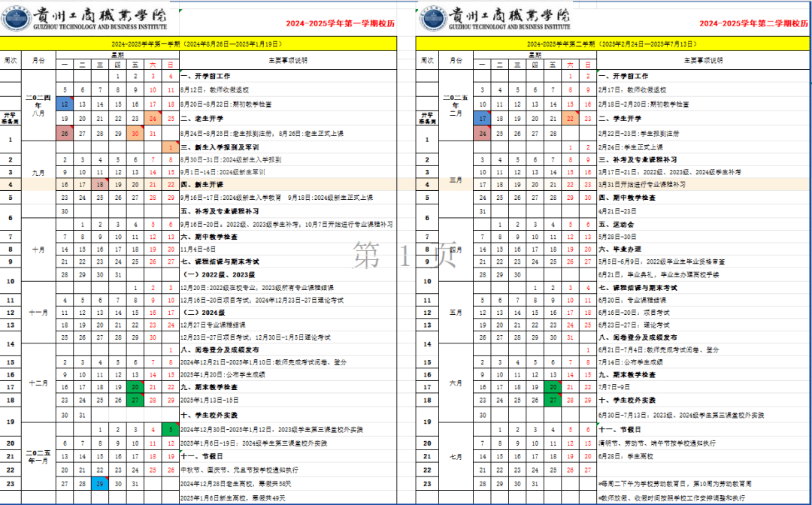Click the 九月 month cell
This screenshot has height=505, width=812.
(x=38, y=173)
